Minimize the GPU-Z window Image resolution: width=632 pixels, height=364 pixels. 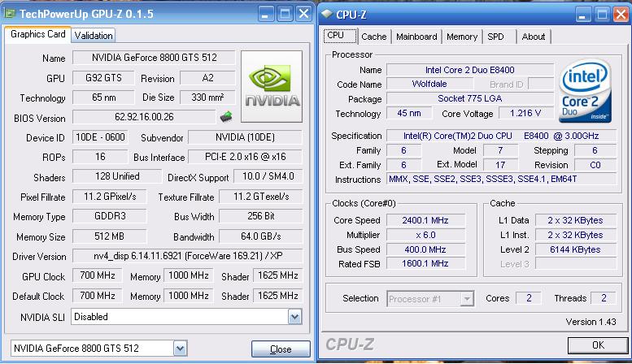click(265, 14)
